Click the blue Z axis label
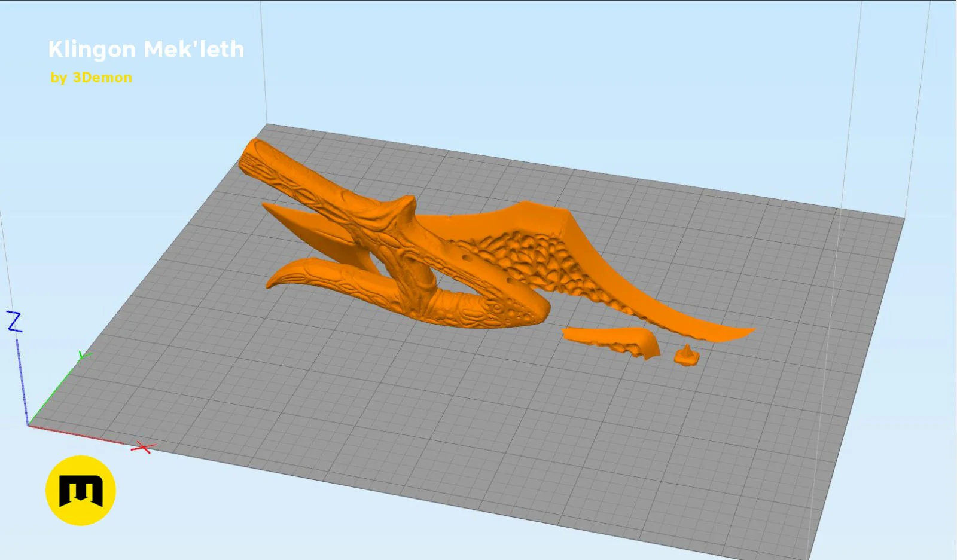The height and width of the screenshot is (560, 957). (14, 322)
